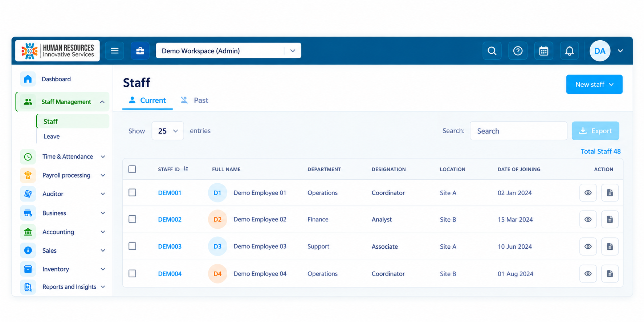Click the Inventory box icon

[28, 269]
